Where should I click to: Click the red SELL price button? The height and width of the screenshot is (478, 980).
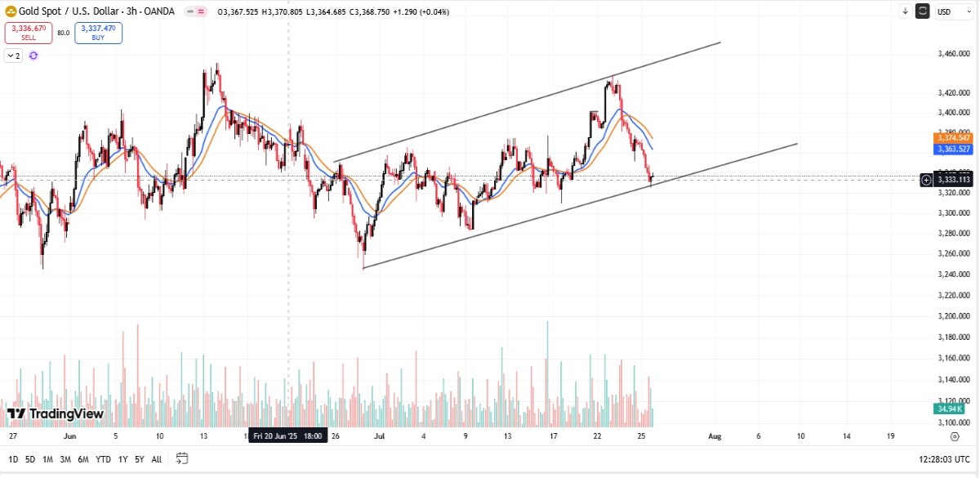pyautogui.click(x=29, y=33)
